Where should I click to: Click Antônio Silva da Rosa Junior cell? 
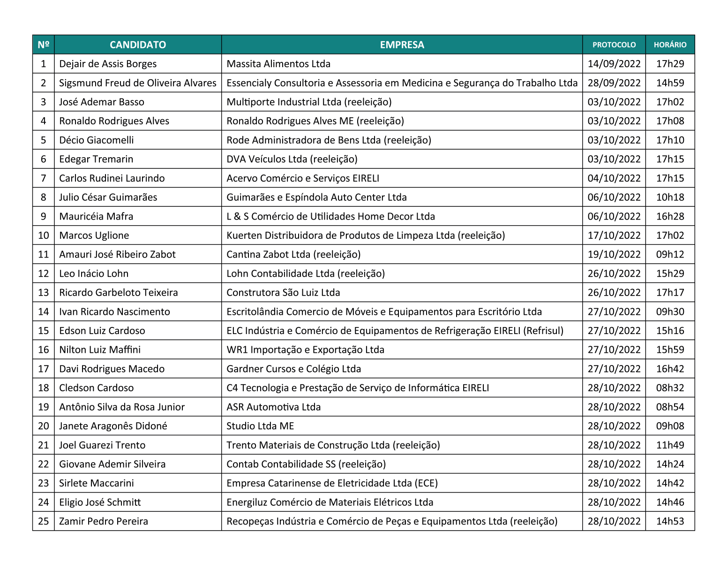138,407
